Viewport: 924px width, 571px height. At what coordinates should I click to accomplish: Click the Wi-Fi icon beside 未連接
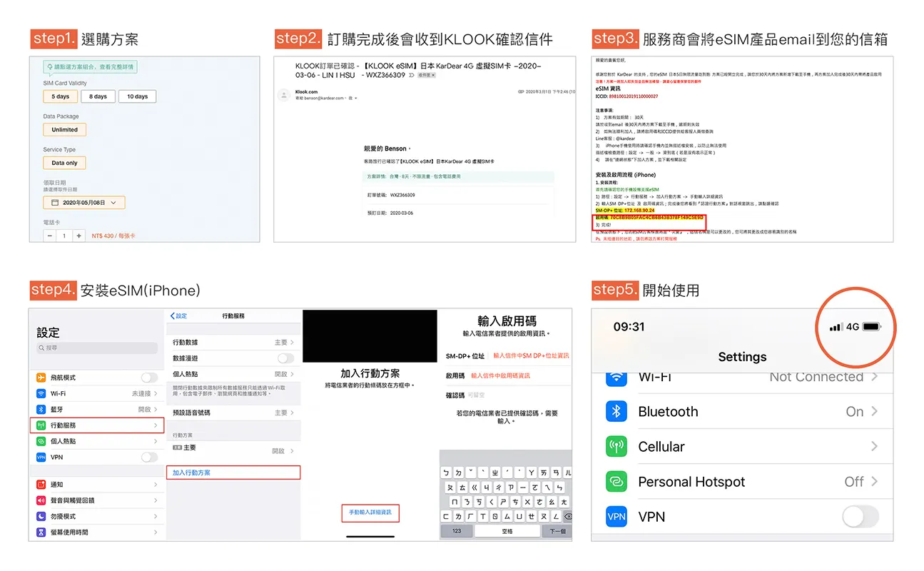[x=41, y=393]
